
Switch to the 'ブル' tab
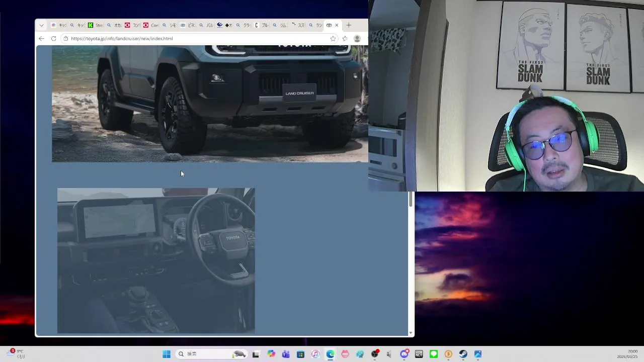(x=262, y=25)
